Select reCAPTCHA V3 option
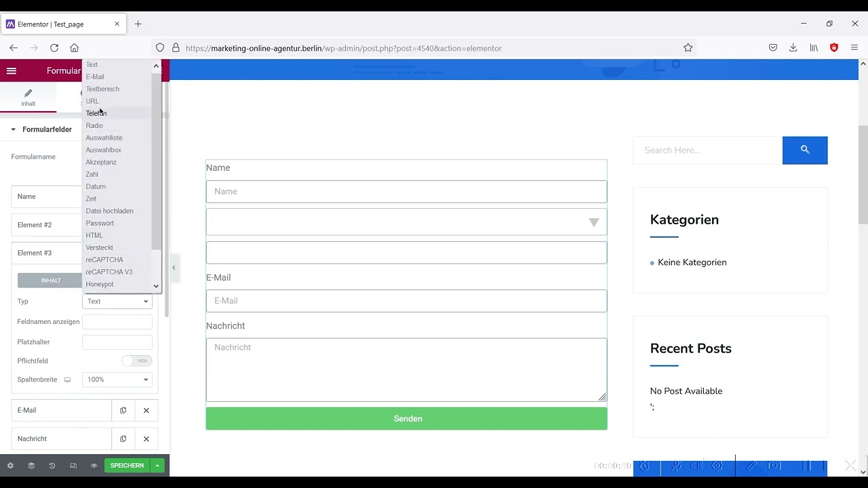This screenshot has width=868, height=488. tap(108, 272)
